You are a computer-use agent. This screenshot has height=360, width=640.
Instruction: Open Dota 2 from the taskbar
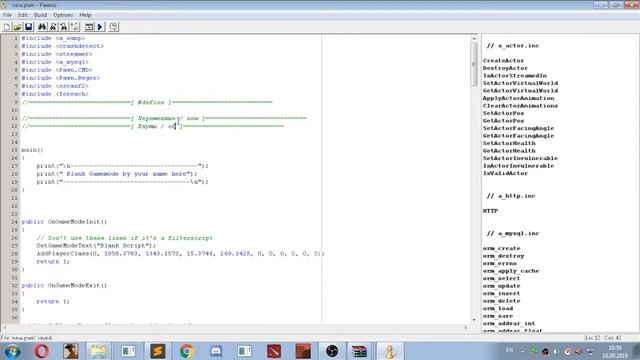coord(274,351)
